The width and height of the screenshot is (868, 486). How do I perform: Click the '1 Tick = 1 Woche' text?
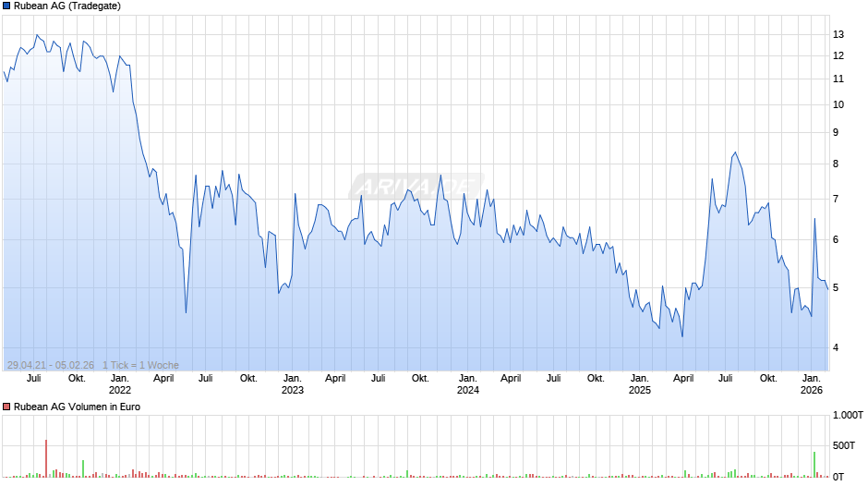pos(140,365)
